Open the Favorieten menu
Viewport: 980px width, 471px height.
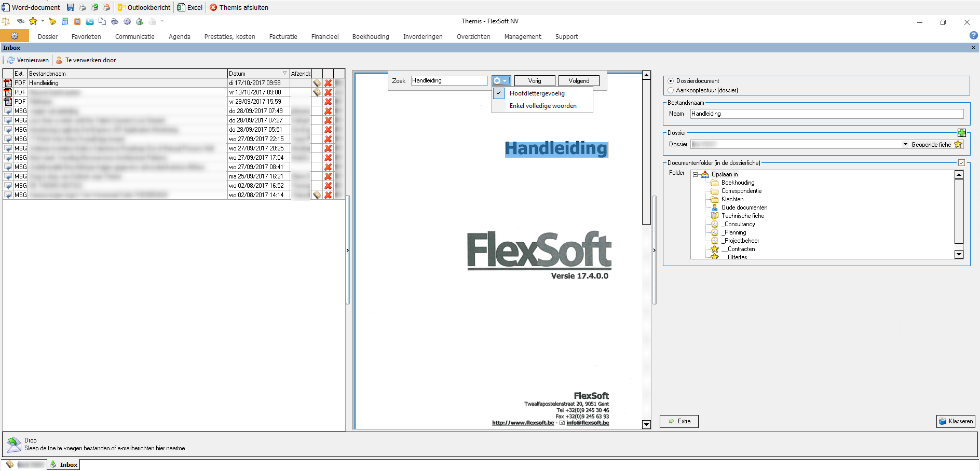[x=86, y=36]
